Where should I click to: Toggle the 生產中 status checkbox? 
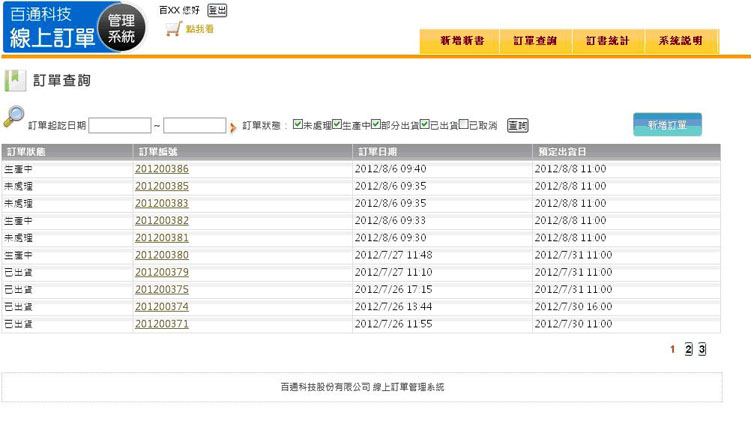tap(337, 124)
